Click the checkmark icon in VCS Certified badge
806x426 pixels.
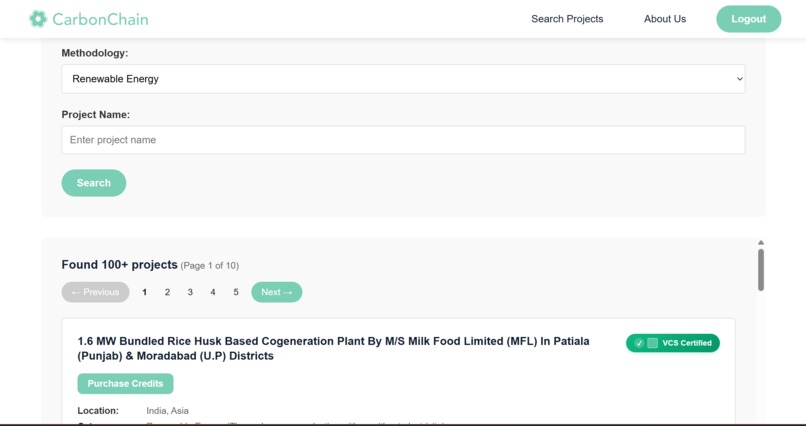tap(639, 343)
